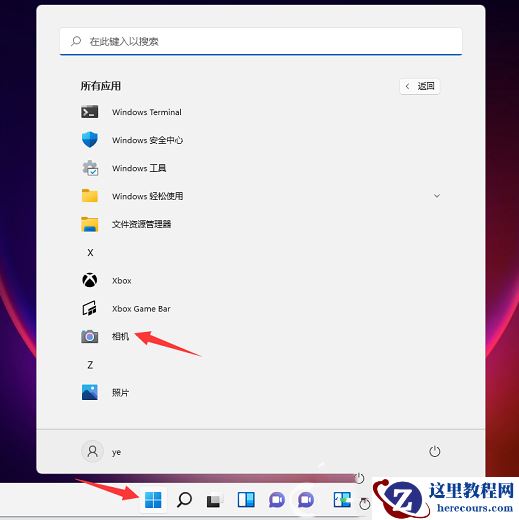Click the power button in Start menu
519x520 pixels.
tap(434, 451)
